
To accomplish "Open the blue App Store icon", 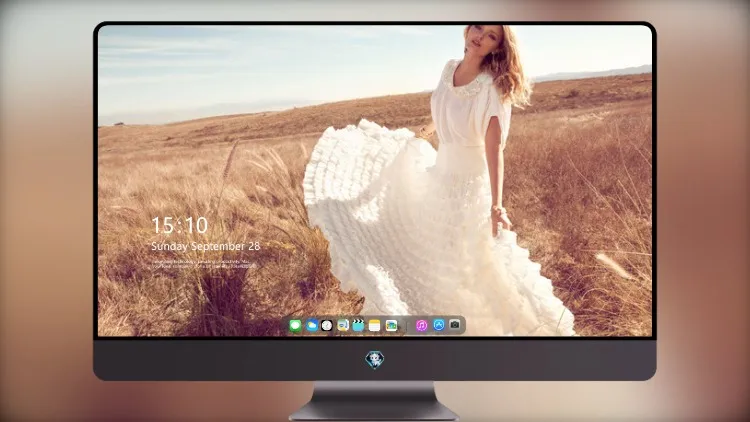I will tap(439, 325).
